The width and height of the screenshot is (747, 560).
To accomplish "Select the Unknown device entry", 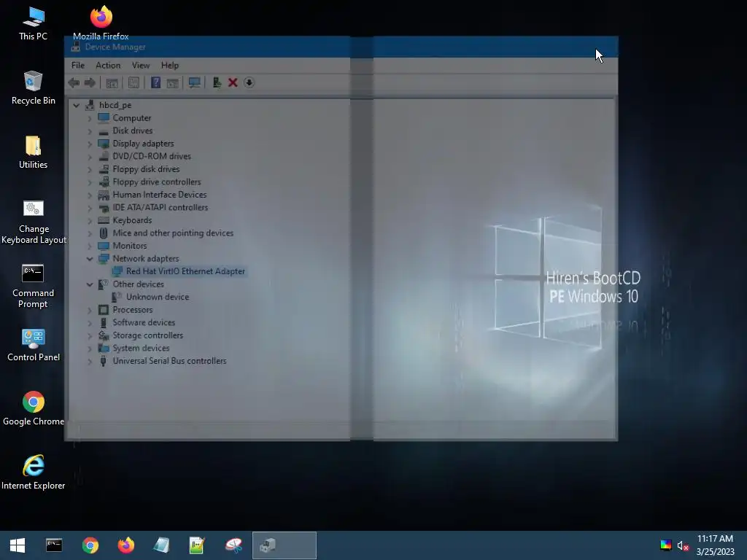I will 158,297.
